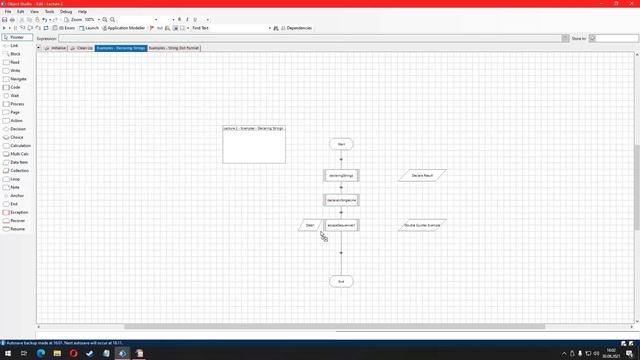Open the font name dropdown
The image size is (640, 360).
[x=156, y=20]
